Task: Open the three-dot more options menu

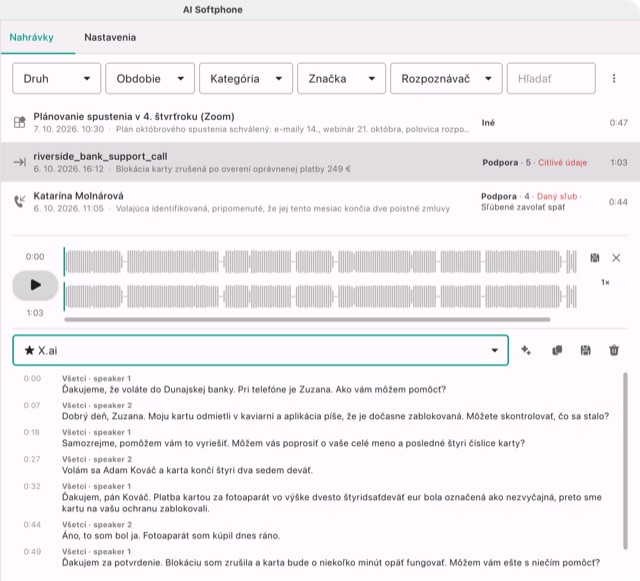Action: tap(614, 78)
